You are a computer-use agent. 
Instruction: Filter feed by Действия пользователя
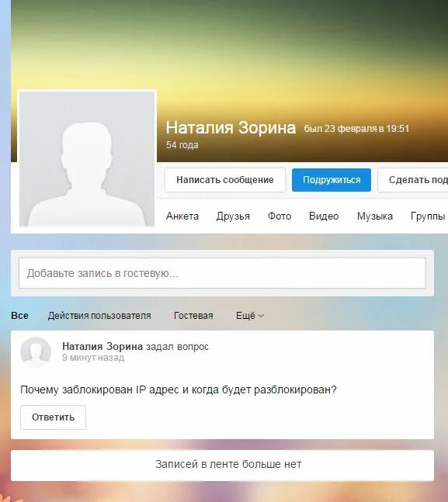99,316
